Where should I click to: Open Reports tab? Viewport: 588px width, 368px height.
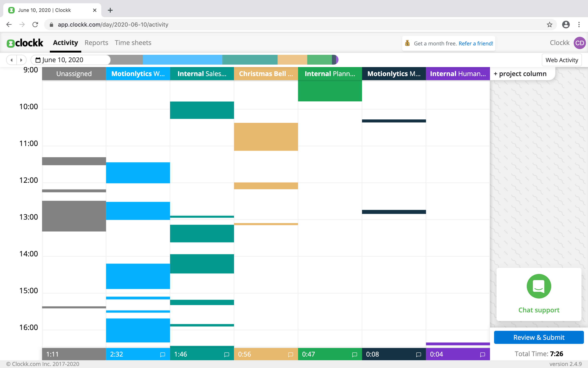click(x=96, y=43)
